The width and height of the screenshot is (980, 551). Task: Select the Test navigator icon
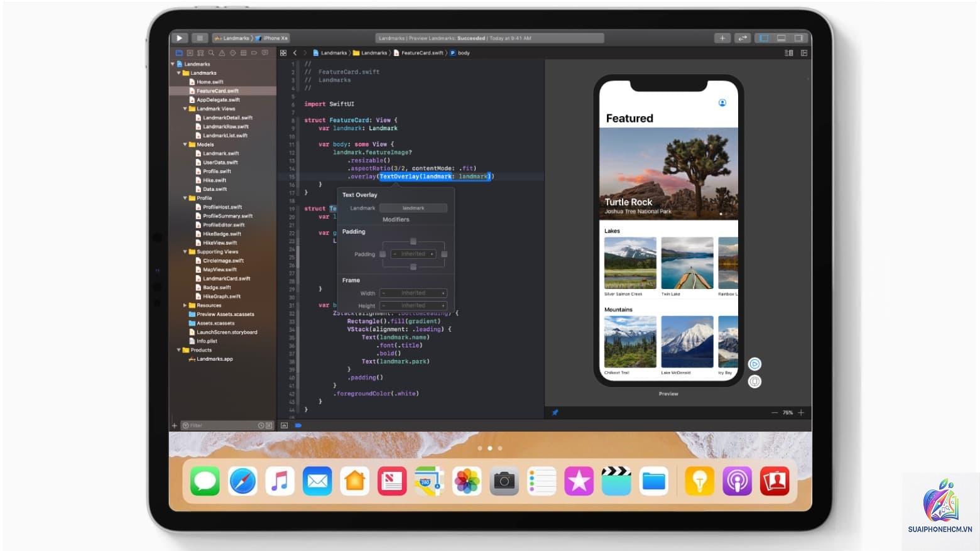[232, 53]
